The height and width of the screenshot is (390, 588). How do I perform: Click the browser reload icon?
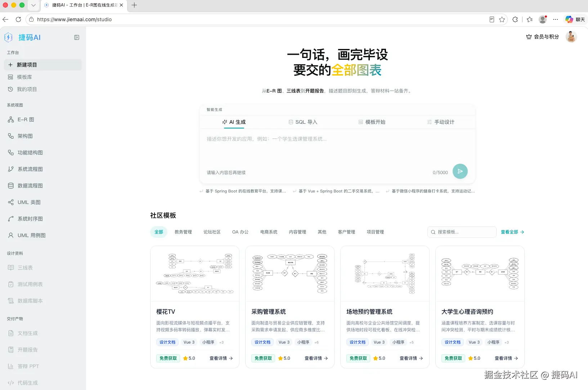(18, 19)
